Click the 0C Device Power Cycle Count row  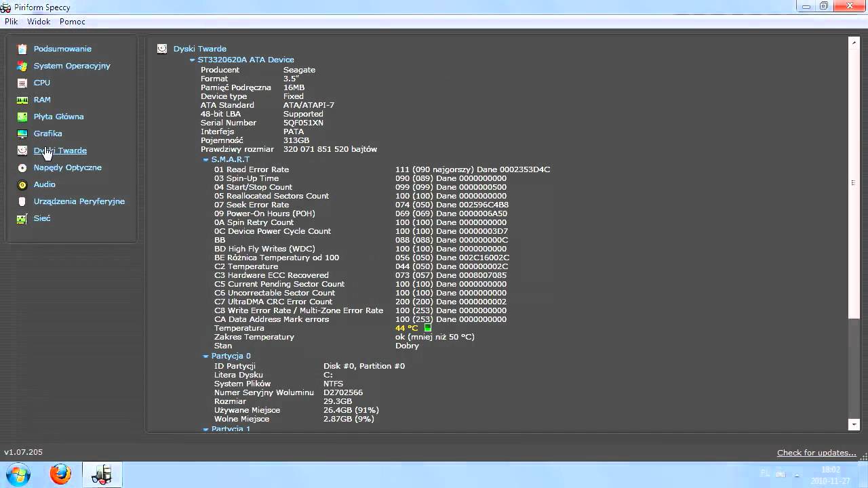pyautogui.click(x=361, y=231)
